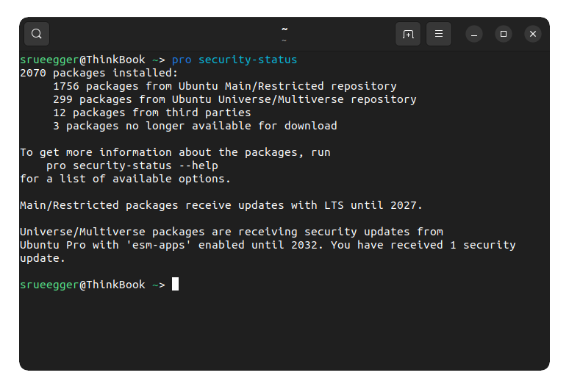Click the final 'update.' word
This screenshot has height=392, width=569.
43,258
